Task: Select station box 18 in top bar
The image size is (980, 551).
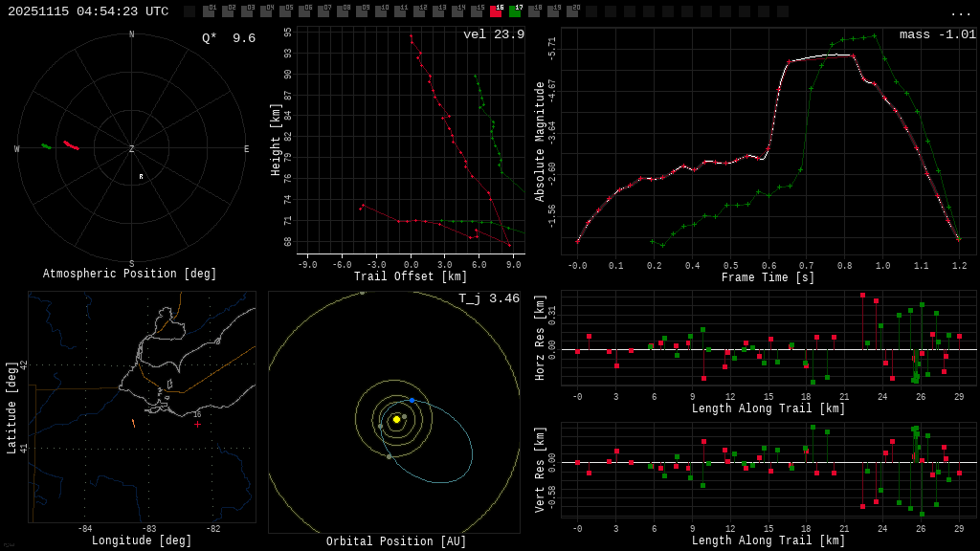Action: pos(534,11)
